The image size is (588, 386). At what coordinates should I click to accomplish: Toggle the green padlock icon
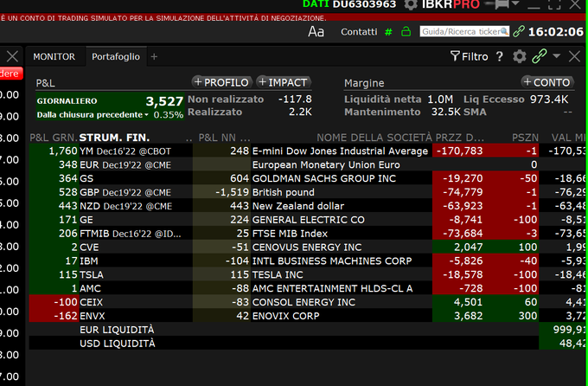click(x=406, y=31)
